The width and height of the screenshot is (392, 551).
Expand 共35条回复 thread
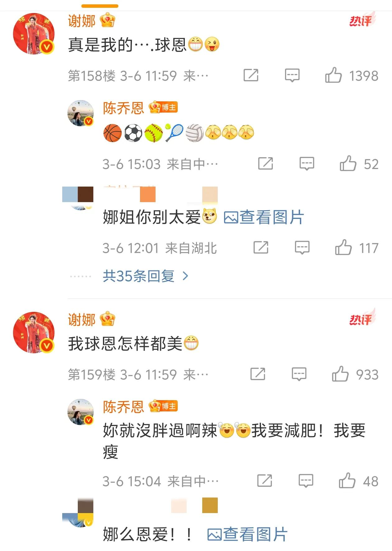[146, 276]
